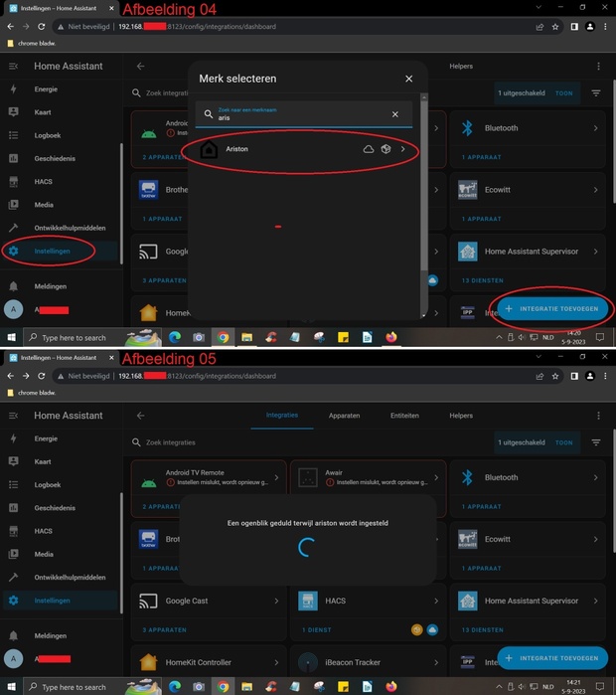The height and width of the screenshot is (695, 616).
Task: Click TOON for disabled integrations in Afbeelding 04
Action: (x=563, y=93)
